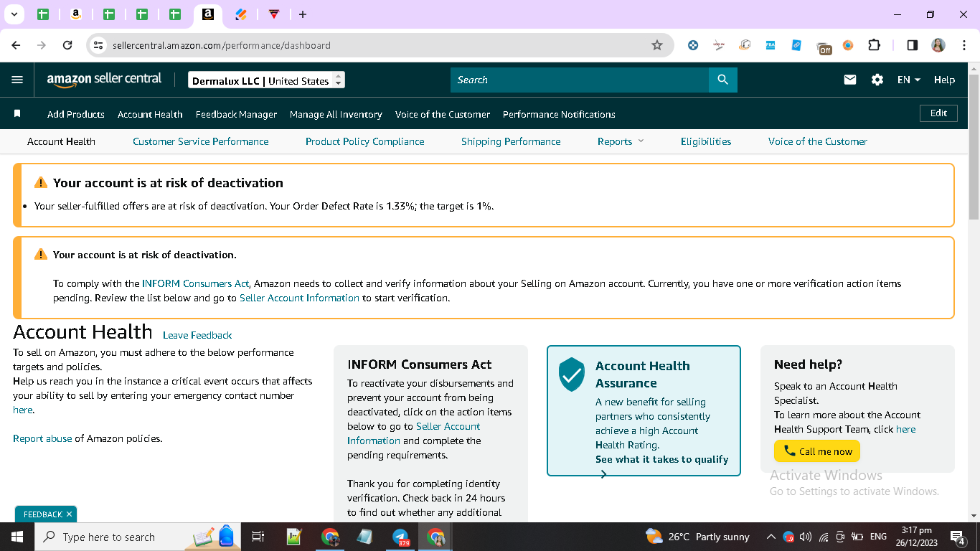Switch to Product Policy Compliance tab

point(364,141)
